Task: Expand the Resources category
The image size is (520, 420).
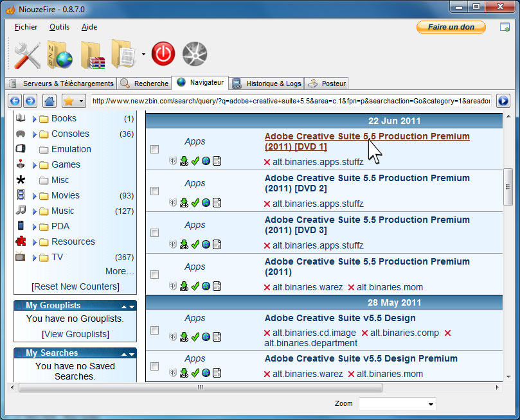Action: (34, 242)
